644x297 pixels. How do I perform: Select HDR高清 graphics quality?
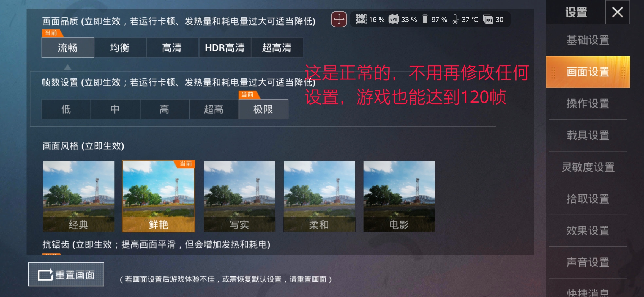point(225,48)
